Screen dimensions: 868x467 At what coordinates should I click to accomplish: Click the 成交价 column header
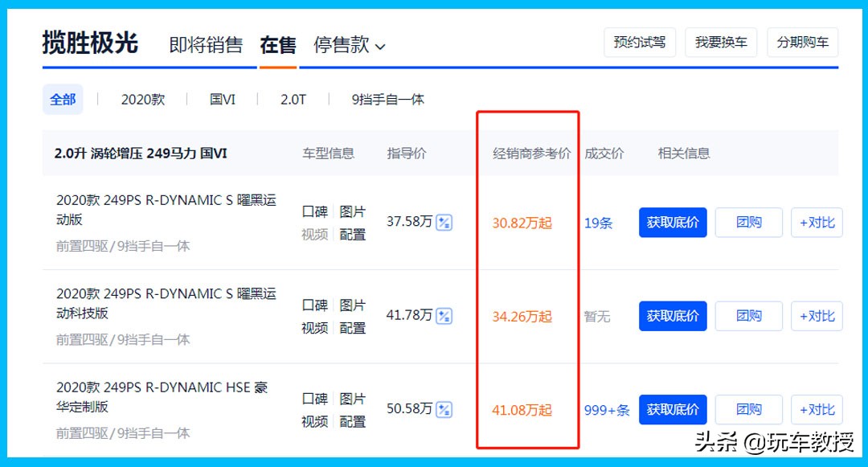click(x=604, y=154)
